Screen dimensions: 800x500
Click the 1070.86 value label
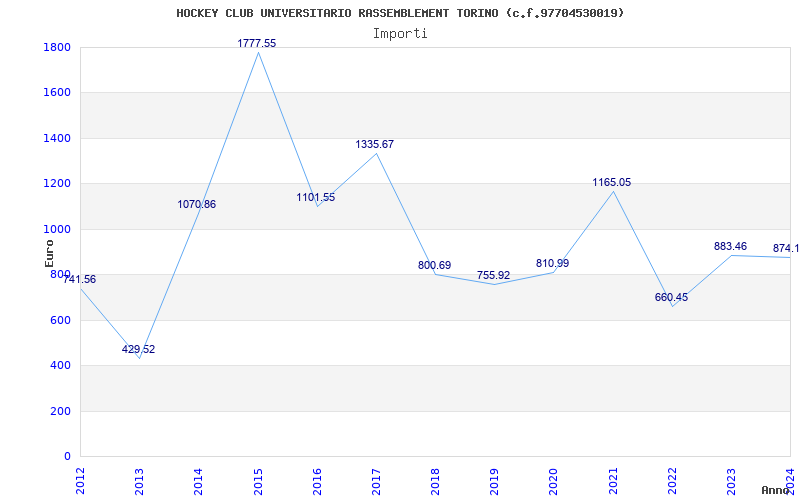point(196,205)
